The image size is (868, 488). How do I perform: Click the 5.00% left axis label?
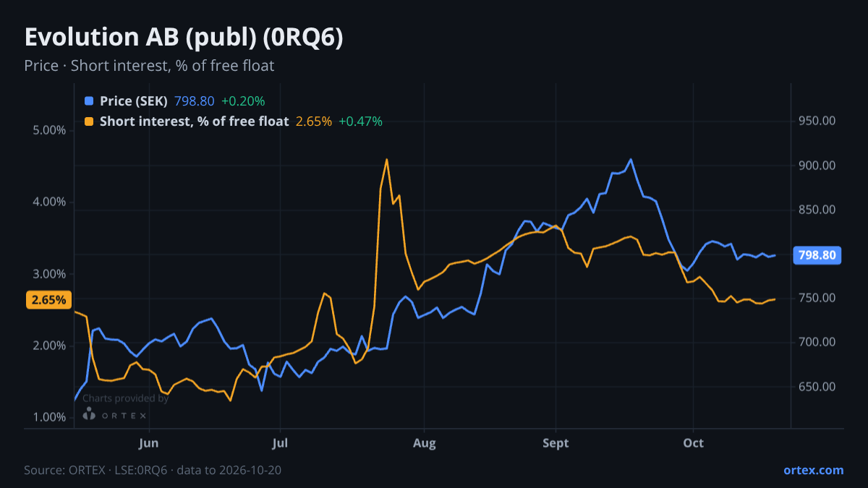pos(50,130)
